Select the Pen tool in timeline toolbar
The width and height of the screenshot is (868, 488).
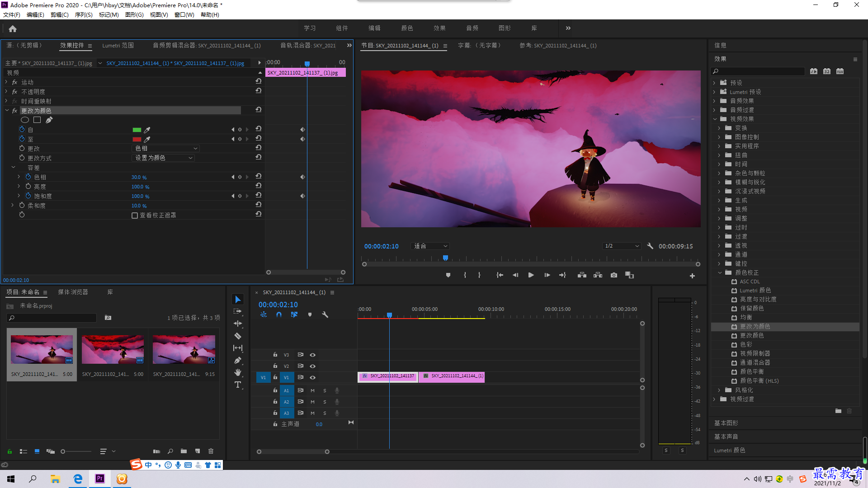[238, 361]
